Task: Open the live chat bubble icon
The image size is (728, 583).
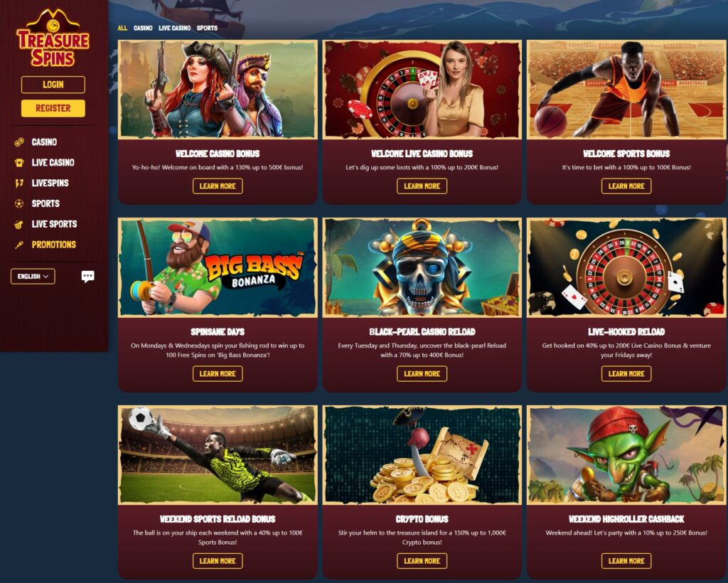Action: pyautogui.click(x=87, y=277)
